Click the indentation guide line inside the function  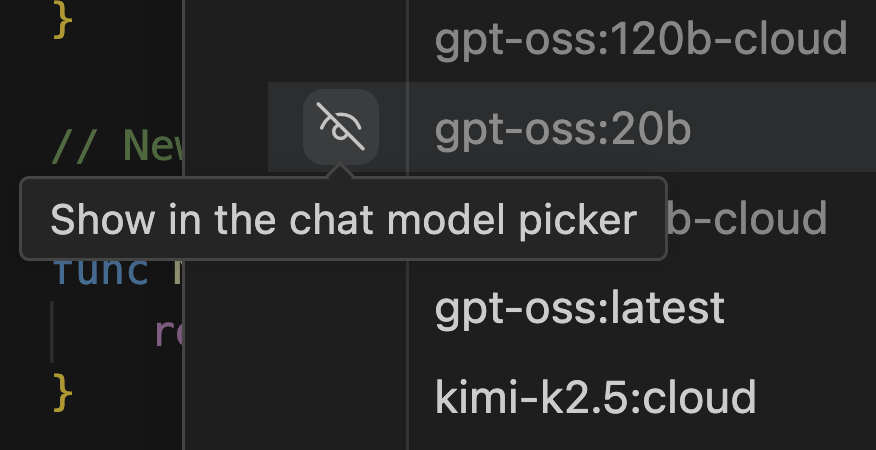coord(53,331)
